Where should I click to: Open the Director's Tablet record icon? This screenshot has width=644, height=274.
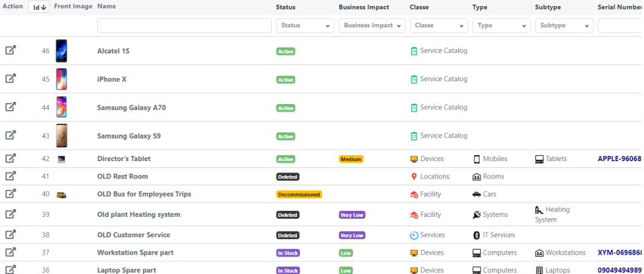11,158
